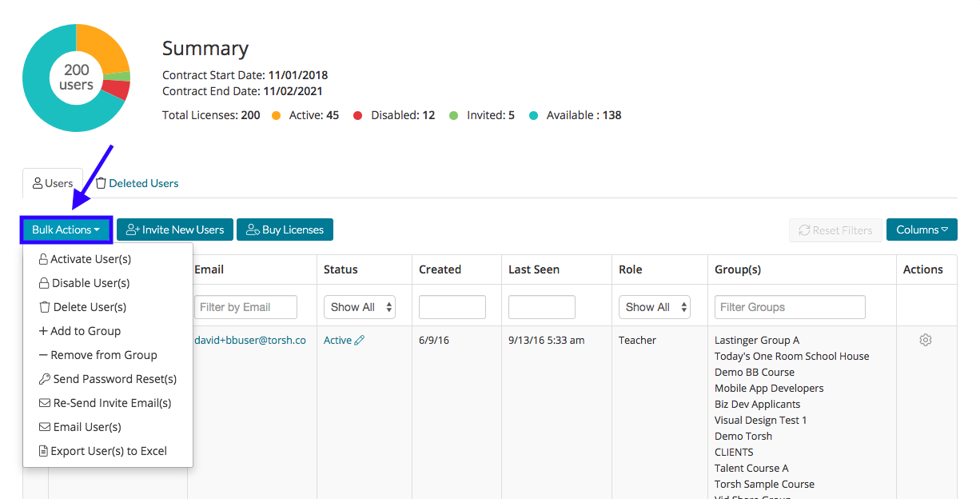Click the Invite New Users button

click(175, 230)
